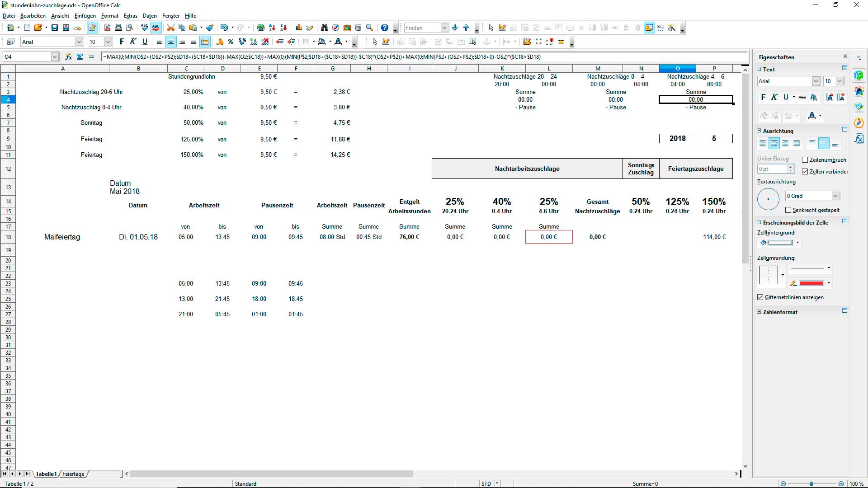Image resolution: width=868 pixels, height=488 pixels.
Task: Open the Insert Chart icon
Action: point(298,28)
